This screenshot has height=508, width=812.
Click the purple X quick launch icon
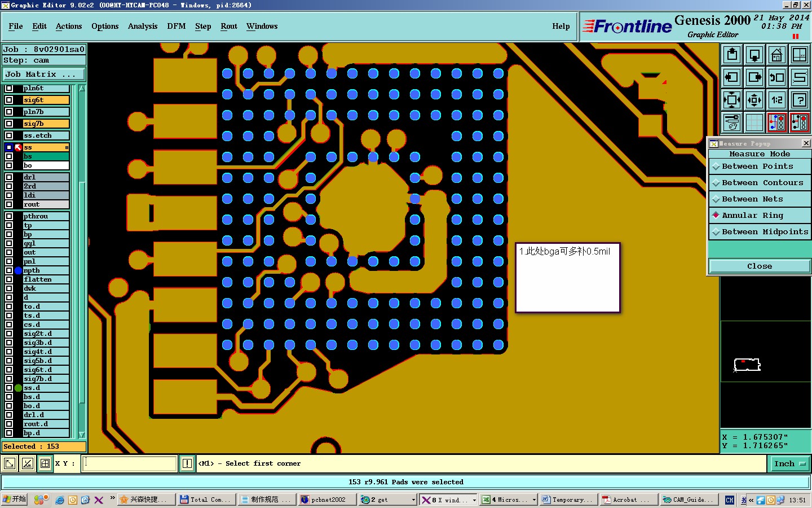point(99,500)
